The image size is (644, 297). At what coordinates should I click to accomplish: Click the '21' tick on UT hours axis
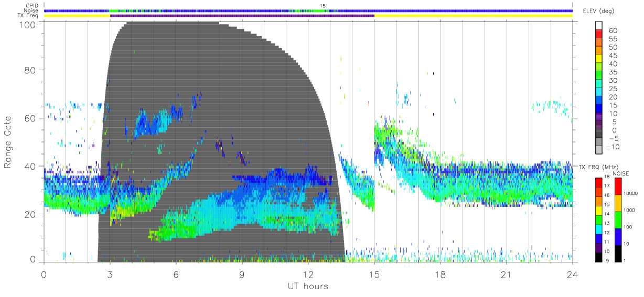[x=506, y=274]
